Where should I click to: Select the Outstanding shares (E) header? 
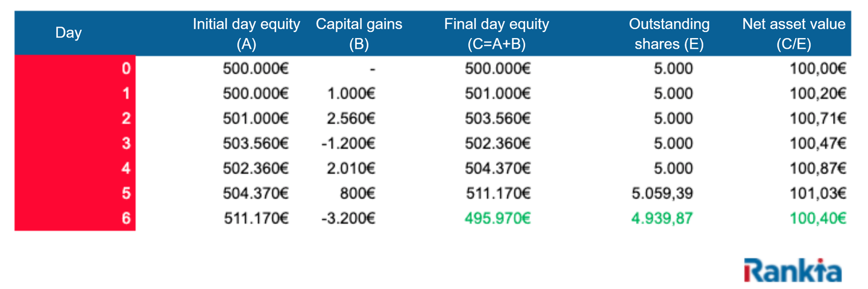pyautogui.click(x=669, y=33)
